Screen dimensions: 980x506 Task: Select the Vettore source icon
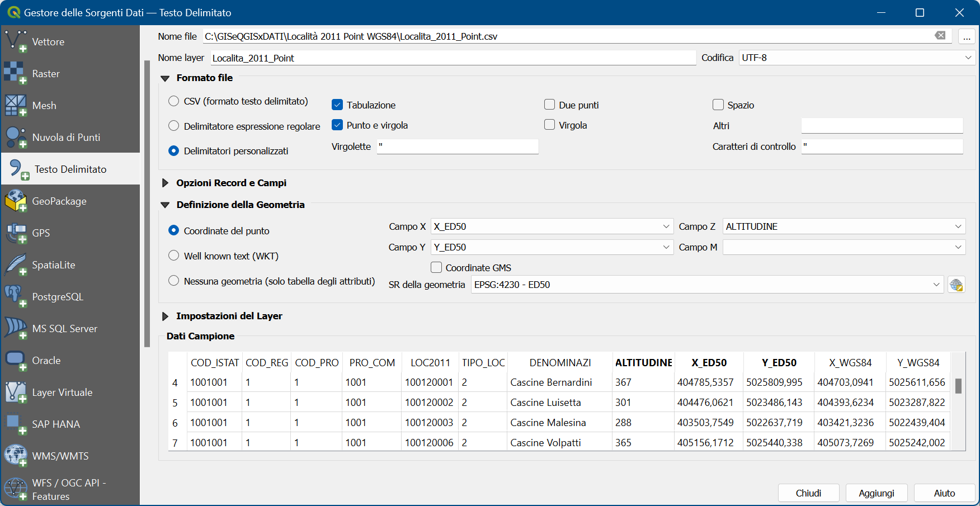(x=16, y=41)
